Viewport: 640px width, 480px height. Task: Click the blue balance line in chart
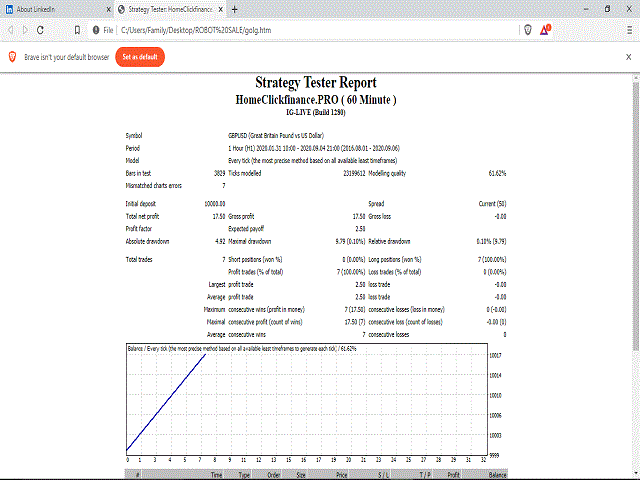(x=167, y=402)
